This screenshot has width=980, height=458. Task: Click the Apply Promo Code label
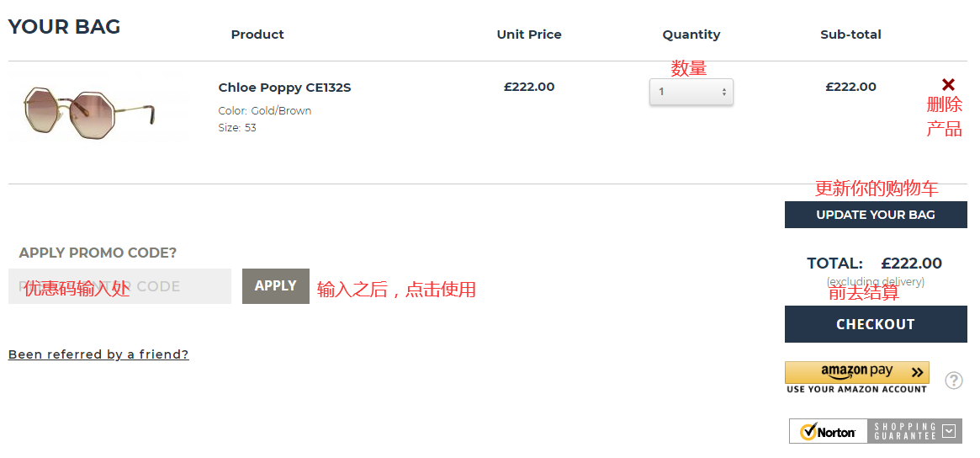tap(98, 253)
